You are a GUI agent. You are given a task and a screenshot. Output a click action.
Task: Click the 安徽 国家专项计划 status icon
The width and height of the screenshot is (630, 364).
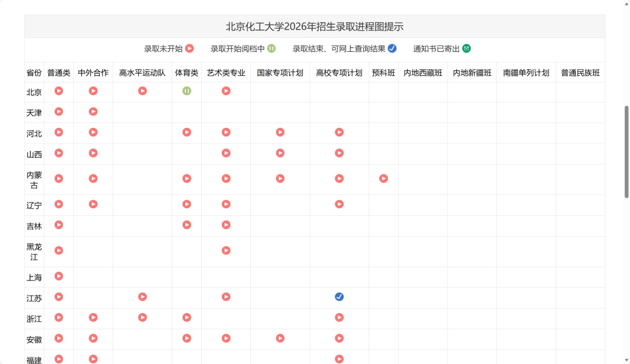tap(280, 338)
